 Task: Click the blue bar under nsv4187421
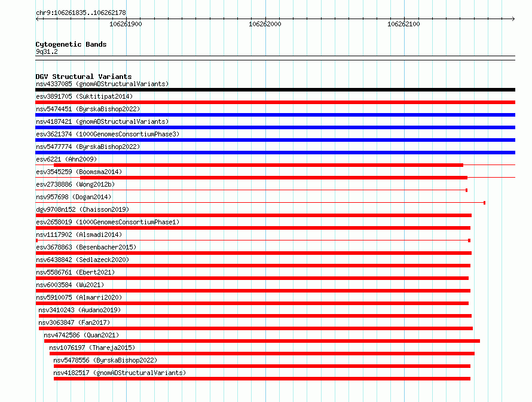pos(275,127)
